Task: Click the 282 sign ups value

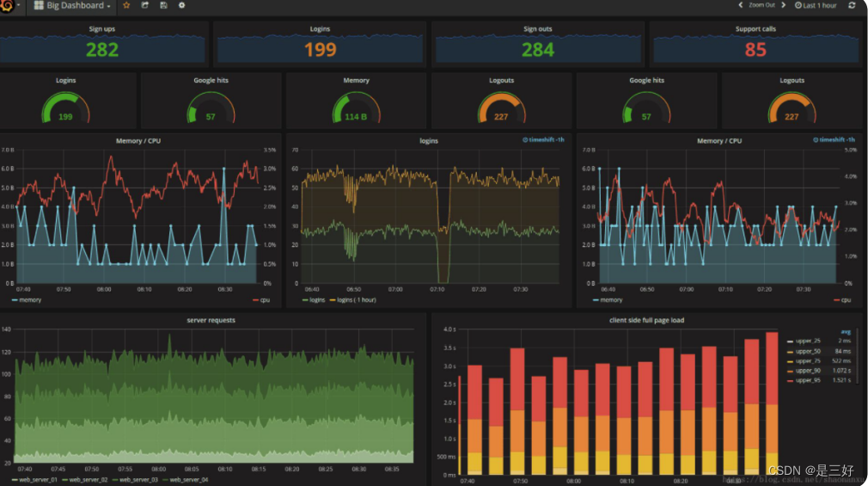Action: pyautogui.click(x=102, y=50)
